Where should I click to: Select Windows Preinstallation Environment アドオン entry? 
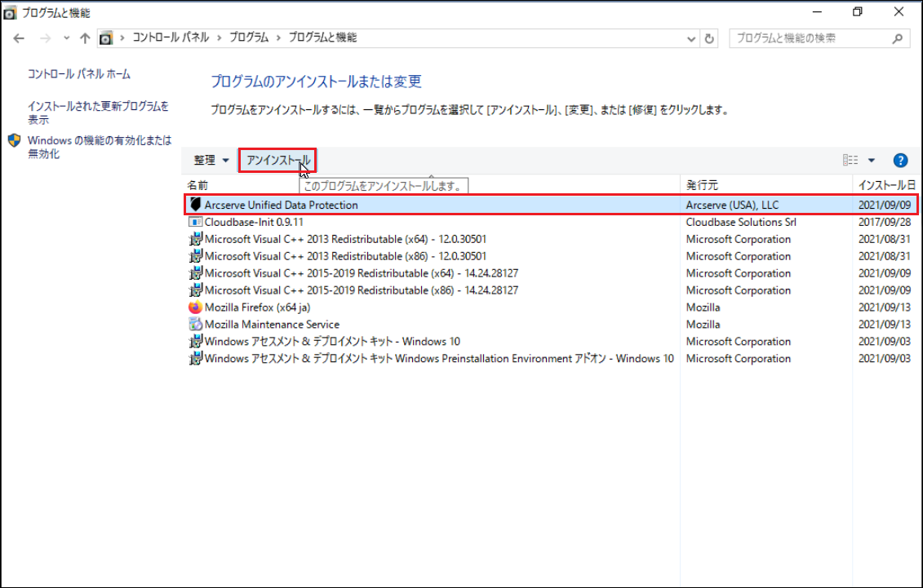(439, 358)
